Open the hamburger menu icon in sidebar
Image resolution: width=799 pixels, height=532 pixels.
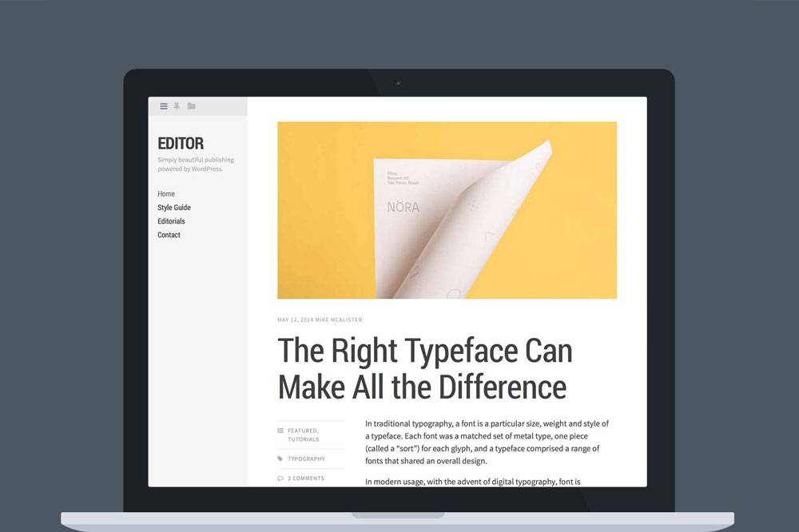pyautogui.click(x=164, y=106)
